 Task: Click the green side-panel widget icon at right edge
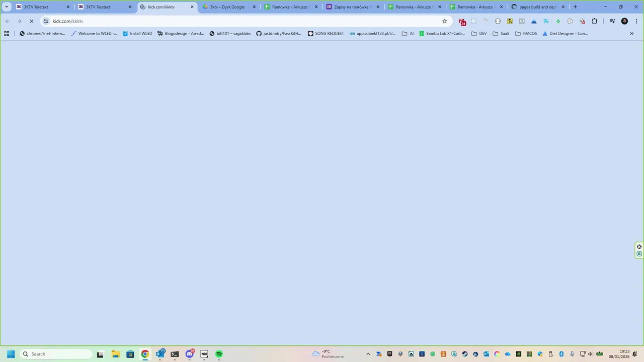coord(639,254)
